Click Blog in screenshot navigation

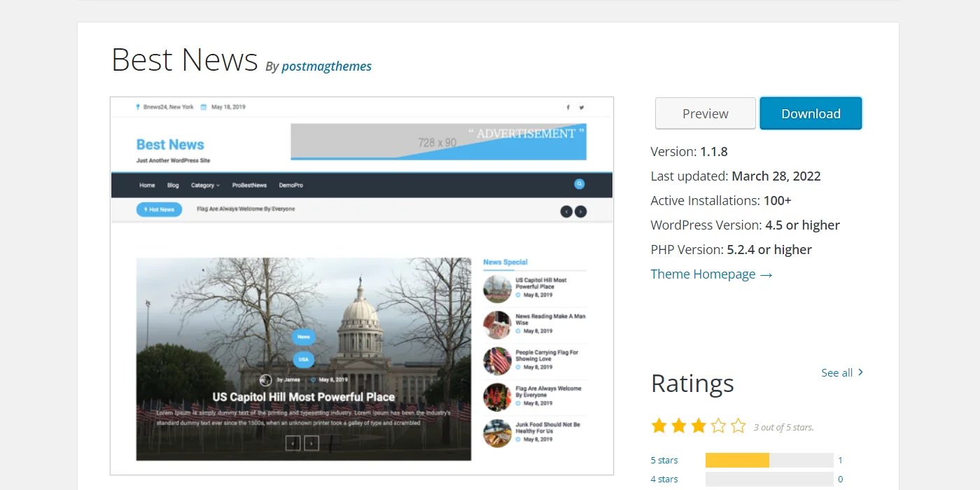173,185
